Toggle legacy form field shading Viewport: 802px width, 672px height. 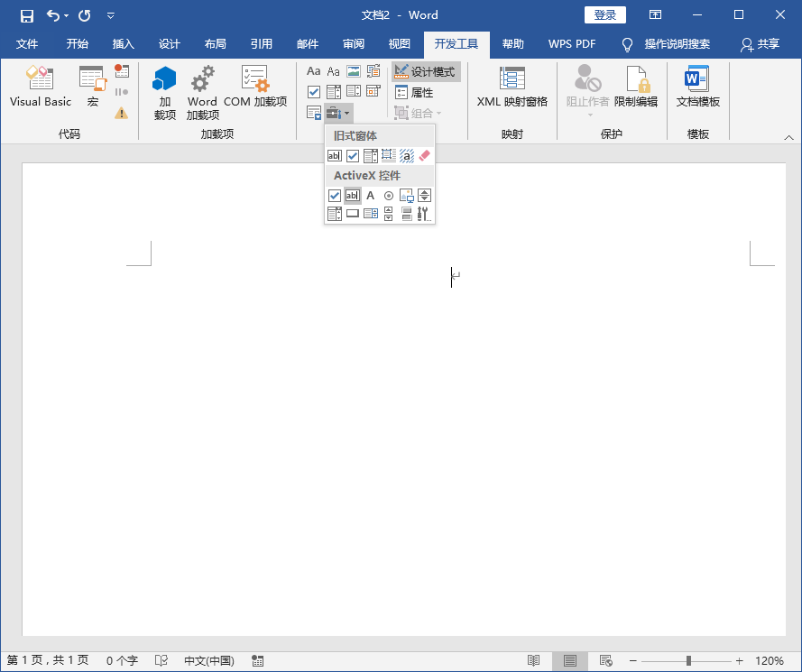tap(407, 155)
